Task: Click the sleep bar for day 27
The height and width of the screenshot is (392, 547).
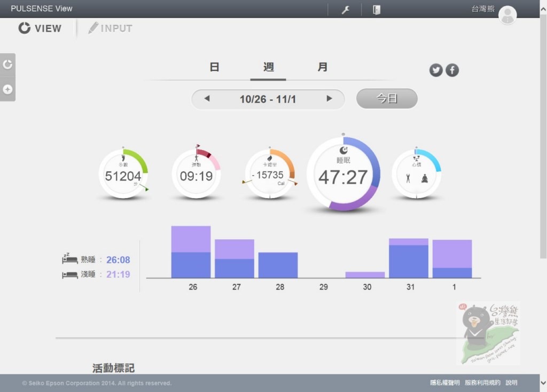Action: pos(235,258)
